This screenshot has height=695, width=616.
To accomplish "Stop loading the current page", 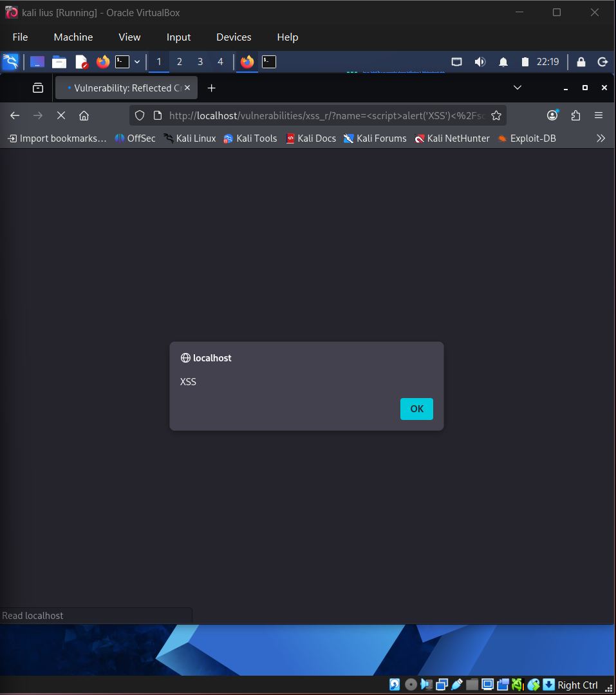I will (61, 116).
